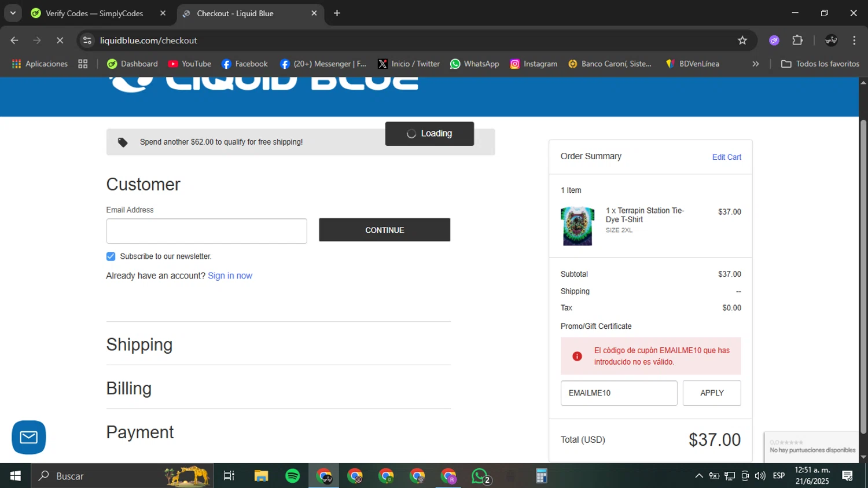Click the Sign in now link

click(x=230, y=276)
